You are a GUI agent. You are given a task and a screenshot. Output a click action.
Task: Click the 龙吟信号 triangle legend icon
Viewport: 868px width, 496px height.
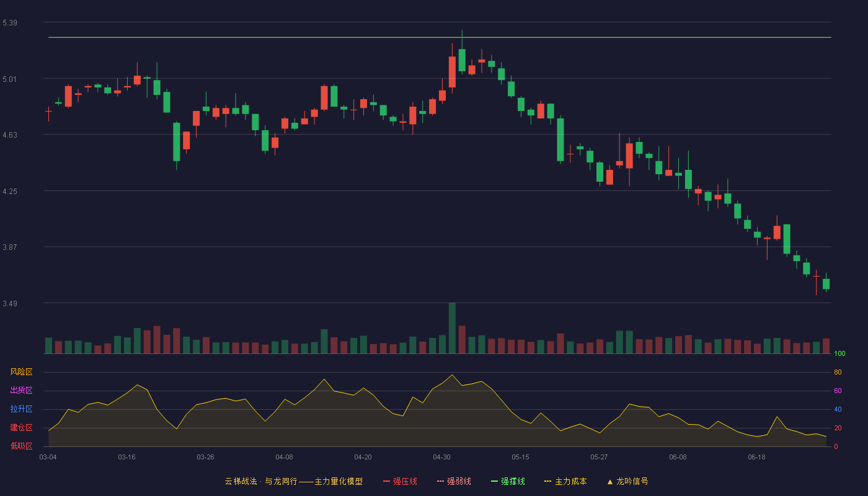(x=610, y=482)
